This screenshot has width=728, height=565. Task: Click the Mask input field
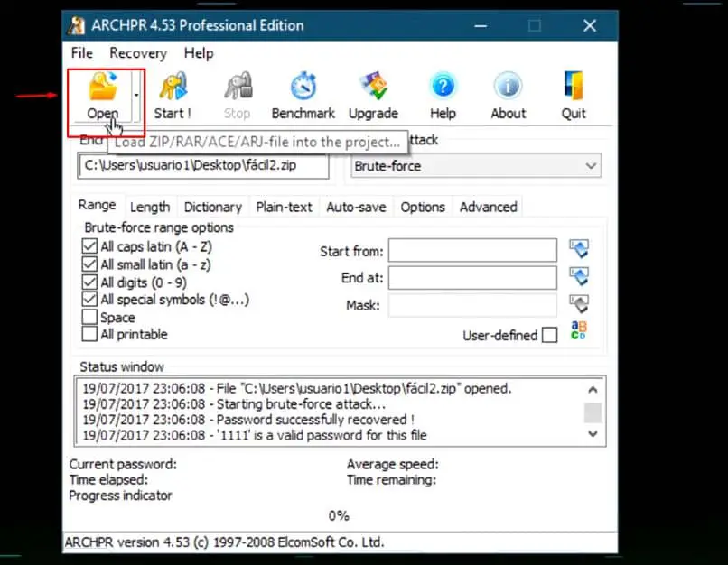(472, 305)
